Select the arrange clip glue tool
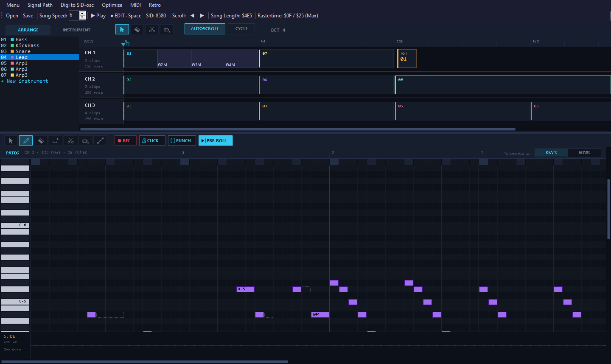 (167, 29)
